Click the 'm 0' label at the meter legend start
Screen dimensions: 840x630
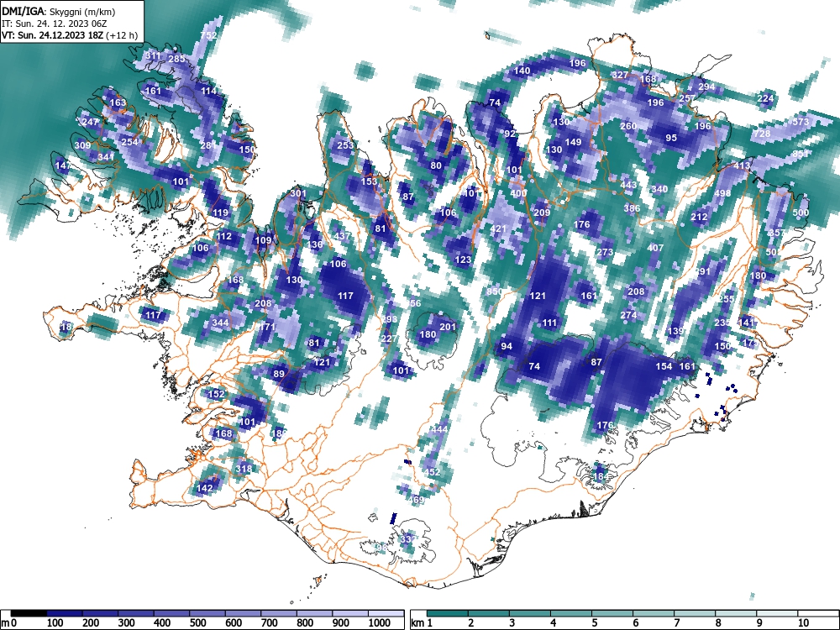click(8, 623)
